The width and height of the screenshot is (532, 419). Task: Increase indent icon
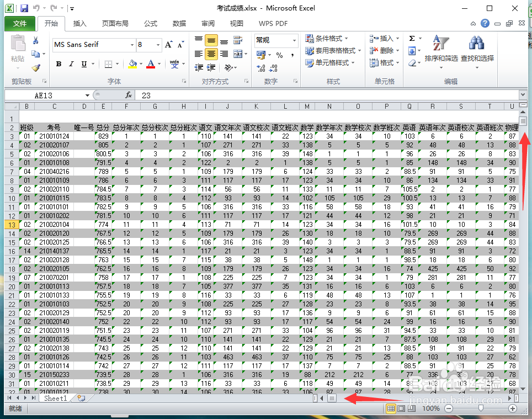coord(211,67)
